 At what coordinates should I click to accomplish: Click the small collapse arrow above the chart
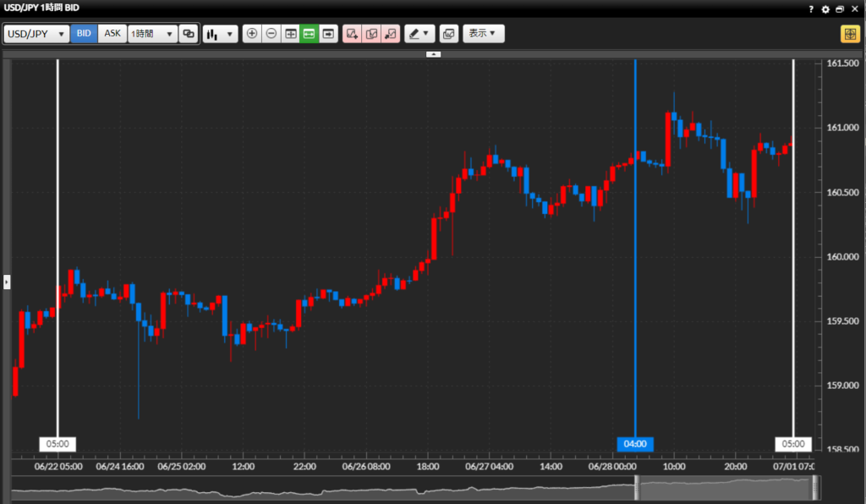coord(433,53)
